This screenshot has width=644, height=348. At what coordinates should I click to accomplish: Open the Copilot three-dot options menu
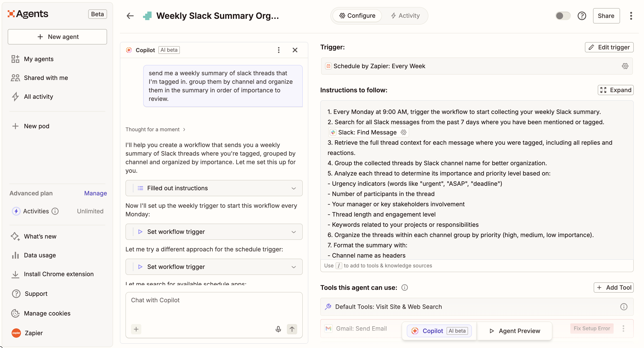click(279, 50)
